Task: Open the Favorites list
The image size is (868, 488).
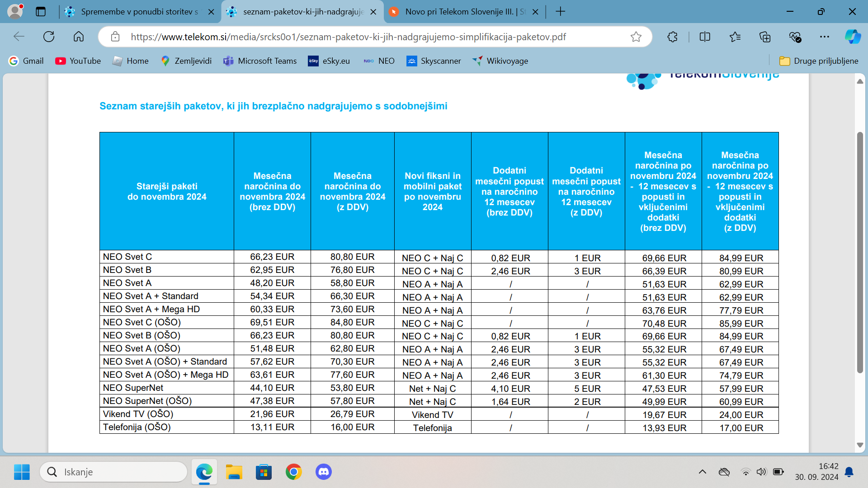Action: (735, 37)
